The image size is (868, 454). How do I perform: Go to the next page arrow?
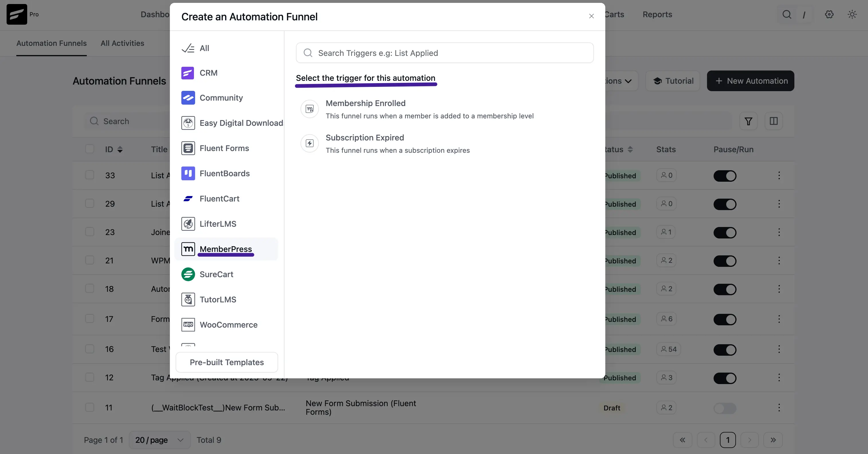point(749,440)
